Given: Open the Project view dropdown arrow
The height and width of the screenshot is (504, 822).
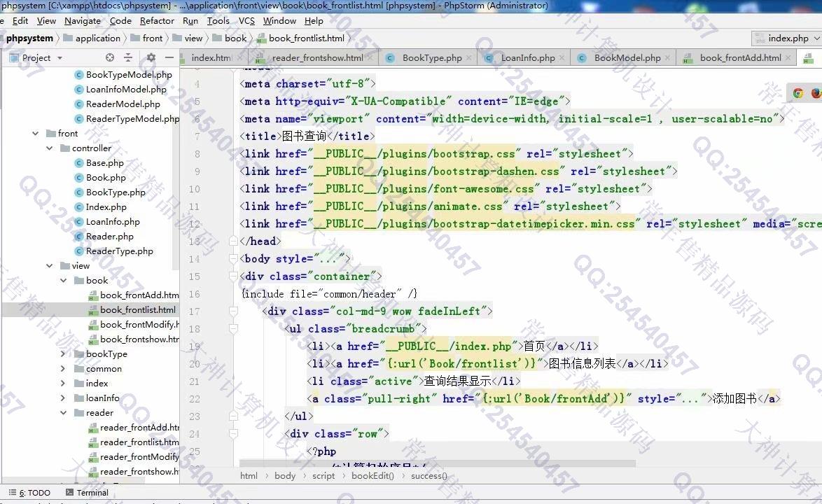Looking at the screenshot, I should (60, 58).
